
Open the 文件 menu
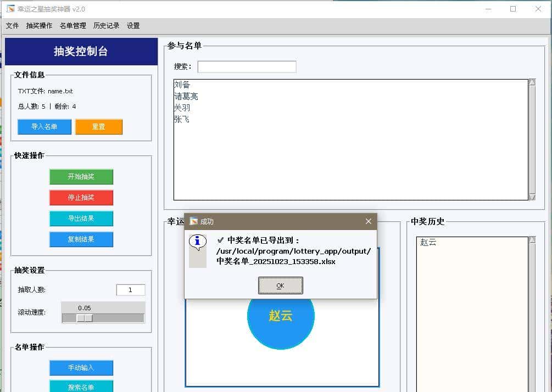click(x=12, y=25)
